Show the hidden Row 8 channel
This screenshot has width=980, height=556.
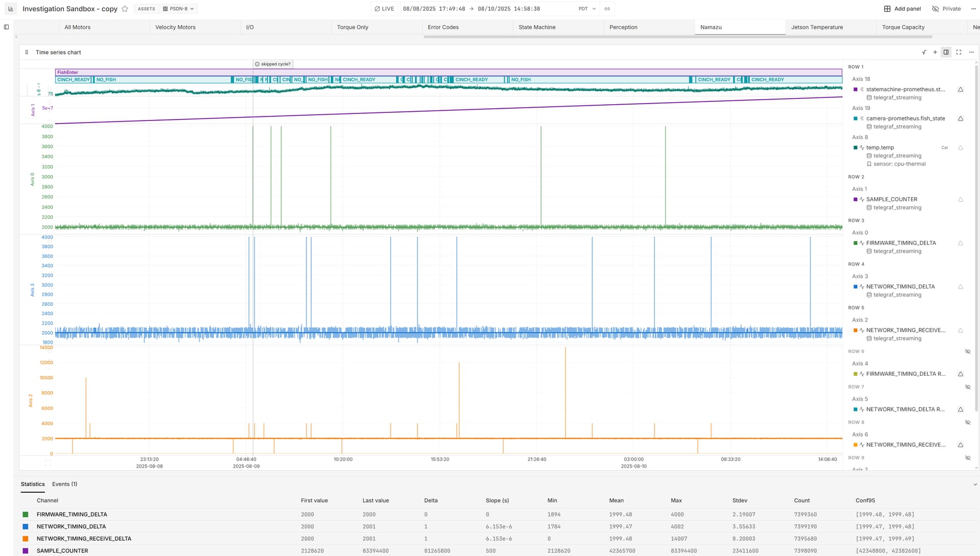coord(967,422)
